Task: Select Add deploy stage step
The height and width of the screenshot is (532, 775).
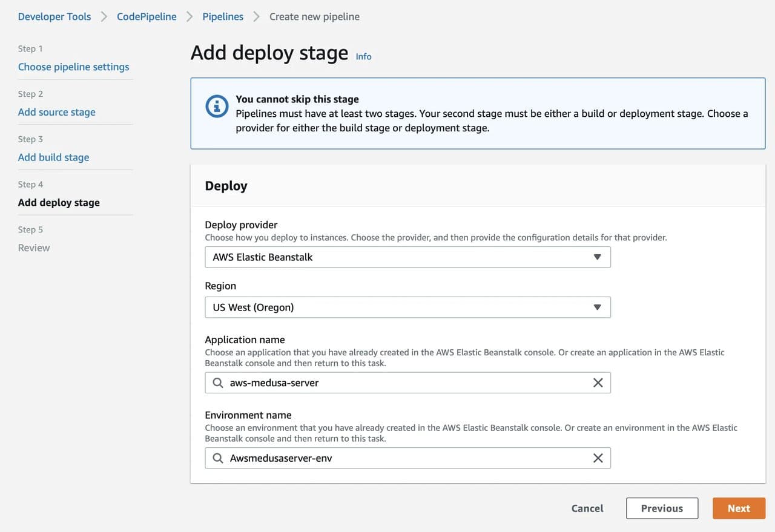Action: coord(59,203)
